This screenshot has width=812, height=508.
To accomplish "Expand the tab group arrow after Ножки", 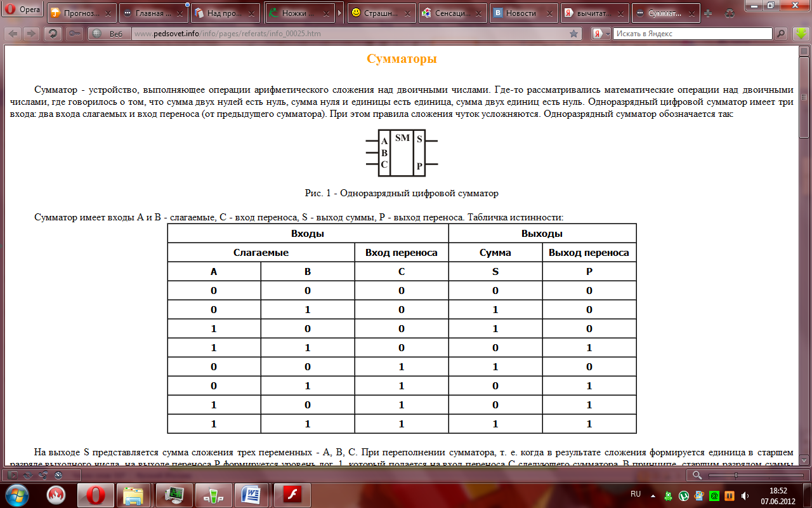I will (x=339, y=13).
